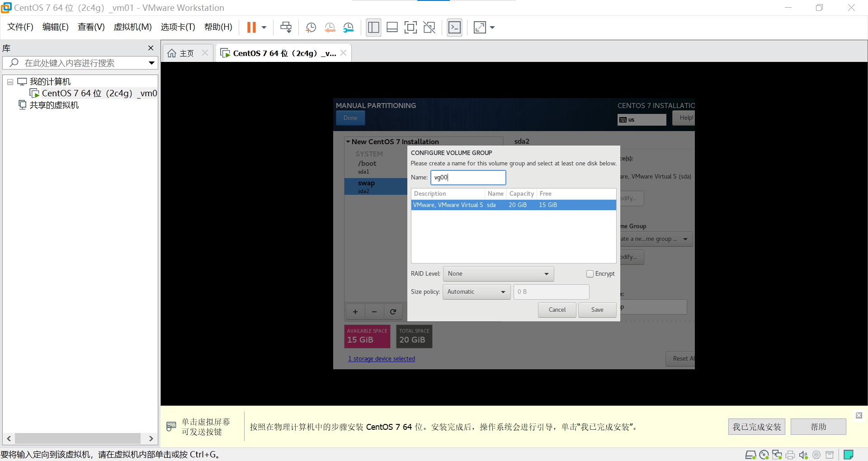Viewport: 868px width, 461px height.
Task: Collapse the 我的计算机 tree node
Action: (10, 82)
